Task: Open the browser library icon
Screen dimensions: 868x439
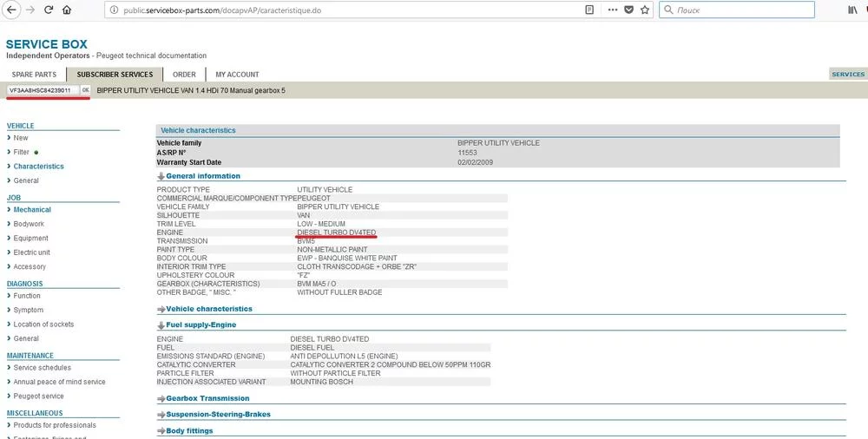Action: [828, 10]
